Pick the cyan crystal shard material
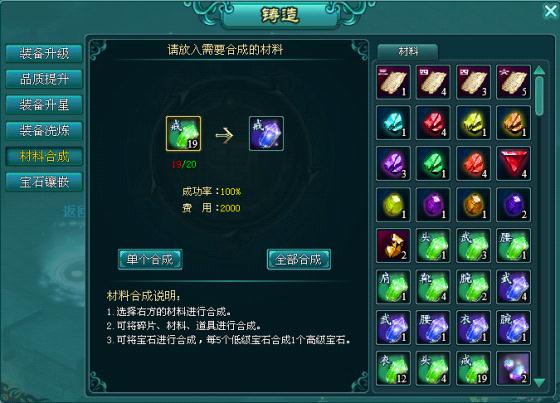 point(393,123)
